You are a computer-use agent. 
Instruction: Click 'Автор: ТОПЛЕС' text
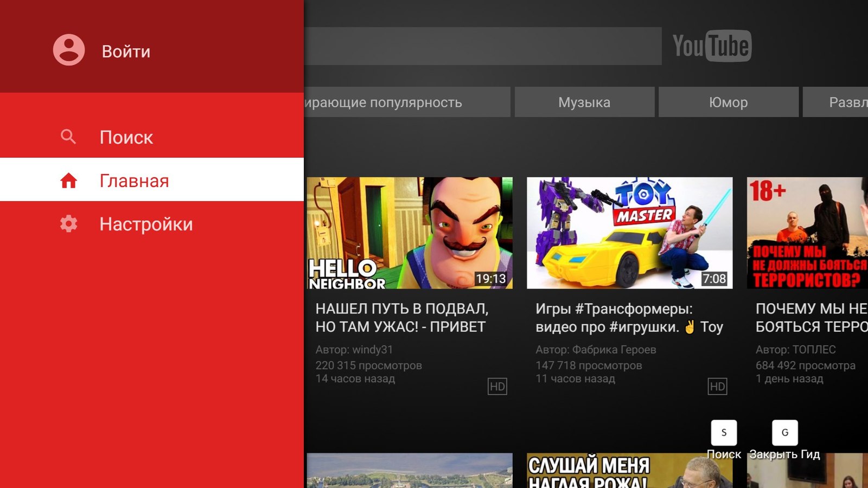[x=796, y=350]
